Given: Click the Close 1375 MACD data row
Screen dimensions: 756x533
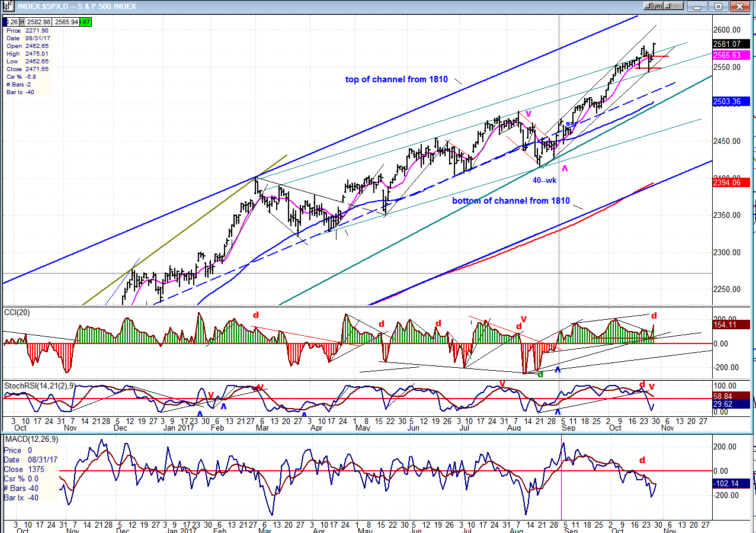Looking at the screenshot, I should pyautogui.click(x=31, y=468).
